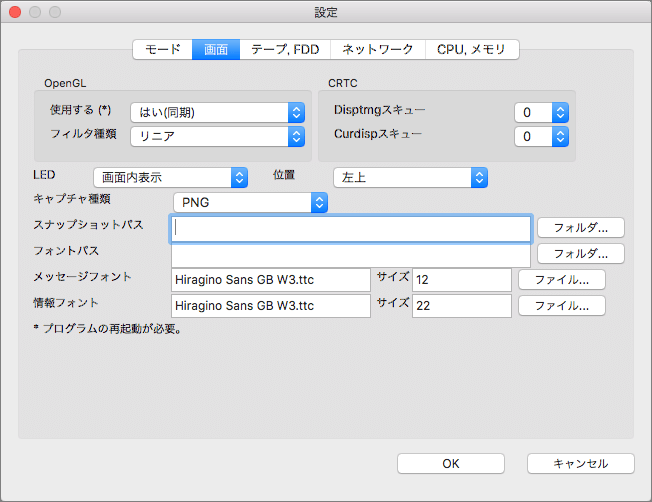
Task: Click the message font size field showing 12
Action: 462,280
